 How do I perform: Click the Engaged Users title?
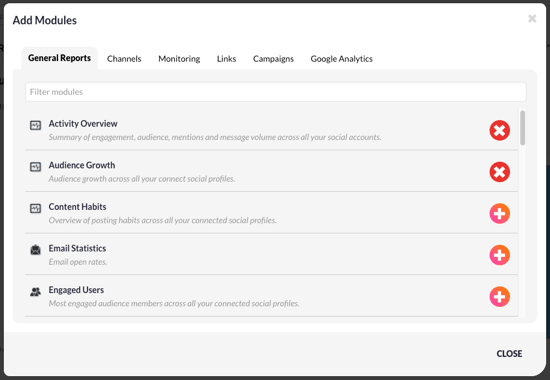point(76,290)
